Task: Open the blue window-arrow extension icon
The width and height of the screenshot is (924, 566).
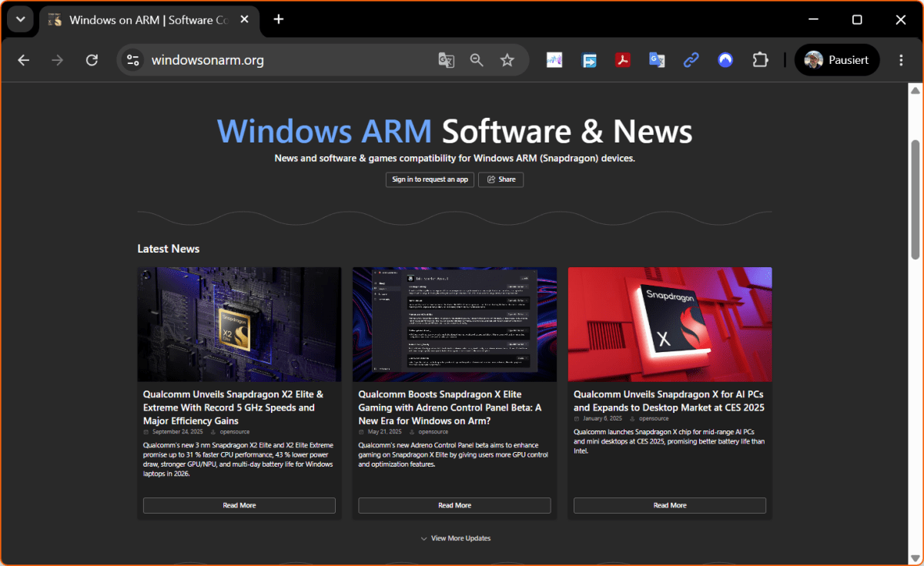Action: point(589,60)
